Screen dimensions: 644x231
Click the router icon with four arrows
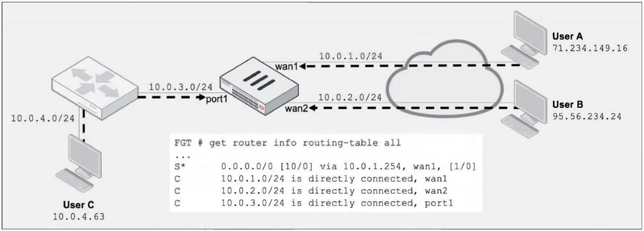(95, 90)
